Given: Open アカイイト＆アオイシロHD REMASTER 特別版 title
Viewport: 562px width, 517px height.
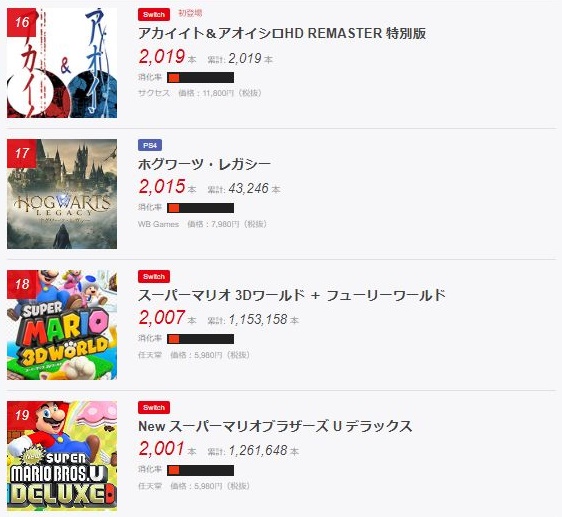Looking at the screenshot, I should [x=282, y=33].
